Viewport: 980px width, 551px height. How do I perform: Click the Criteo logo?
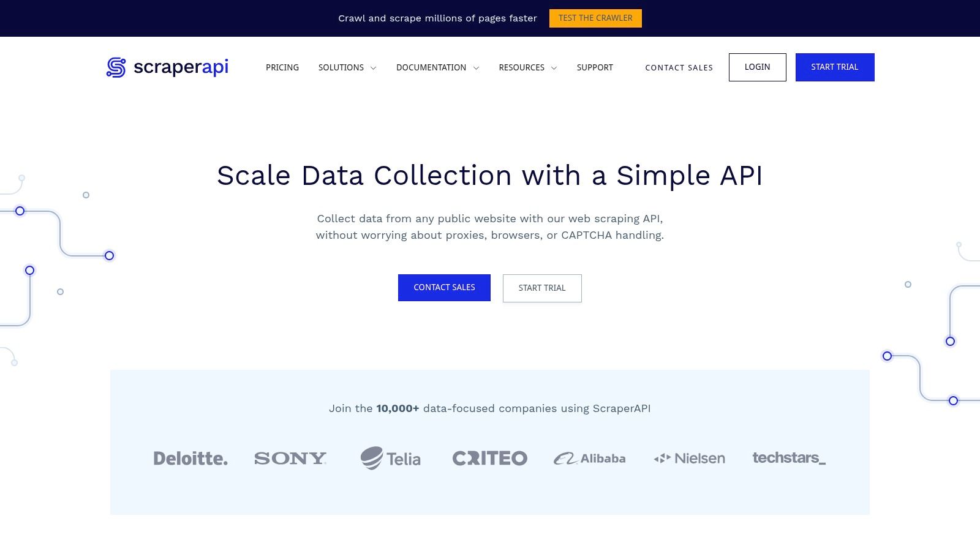pos(489,457)
